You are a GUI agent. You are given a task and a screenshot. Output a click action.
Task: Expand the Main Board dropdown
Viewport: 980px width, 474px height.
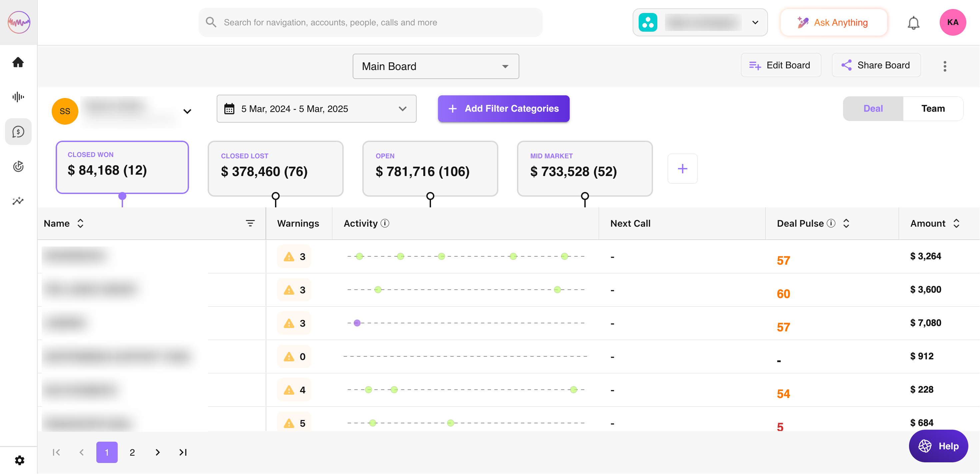[x=436, y=66]
